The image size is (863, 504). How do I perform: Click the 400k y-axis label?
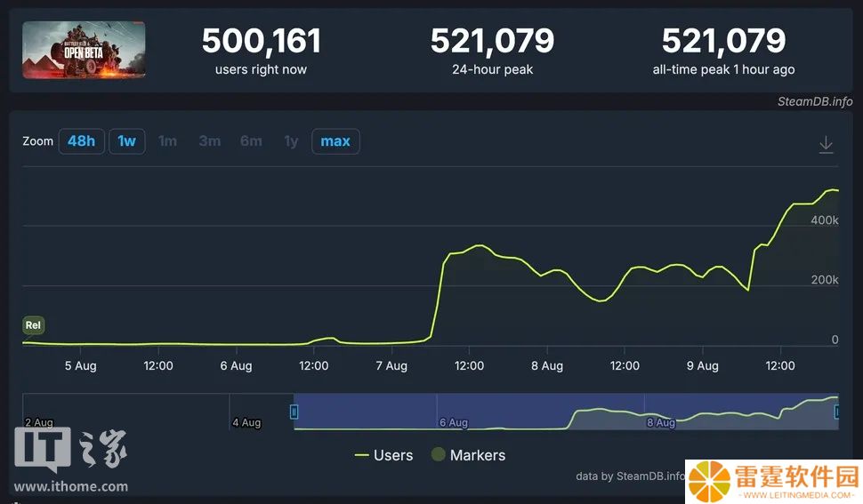coord(825,220)
